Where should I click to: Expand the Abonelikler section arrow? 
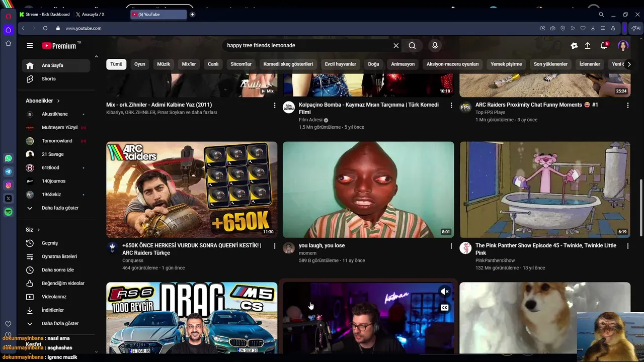click(58, 101)
